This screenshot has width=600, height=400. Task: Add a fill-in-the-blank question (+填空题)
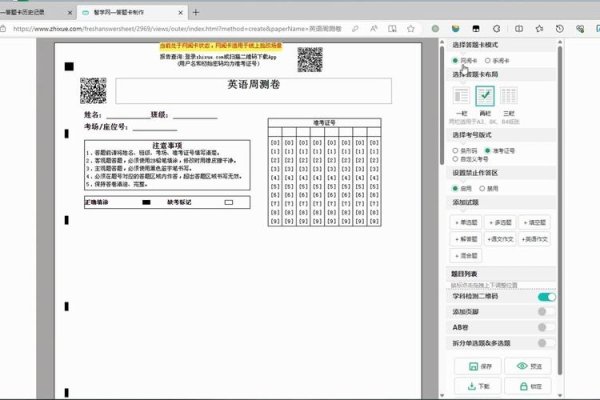click(x=535, y=222)
